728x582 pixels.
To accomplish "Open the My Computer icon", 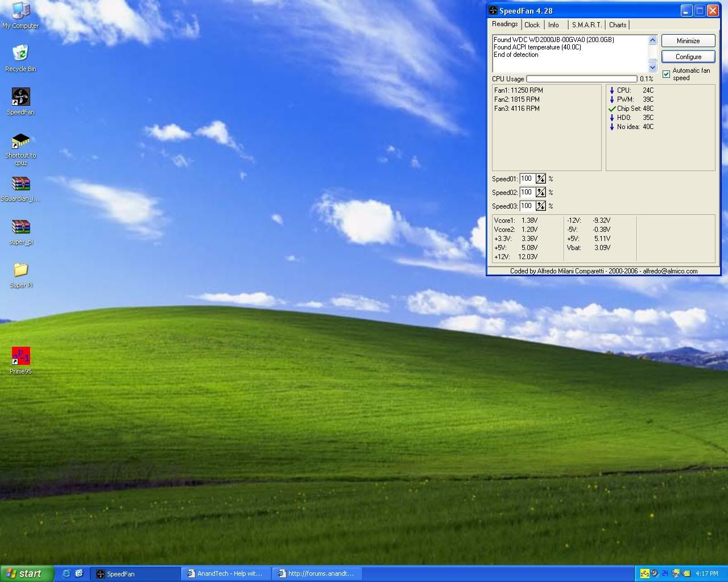I will pos(20,11).
